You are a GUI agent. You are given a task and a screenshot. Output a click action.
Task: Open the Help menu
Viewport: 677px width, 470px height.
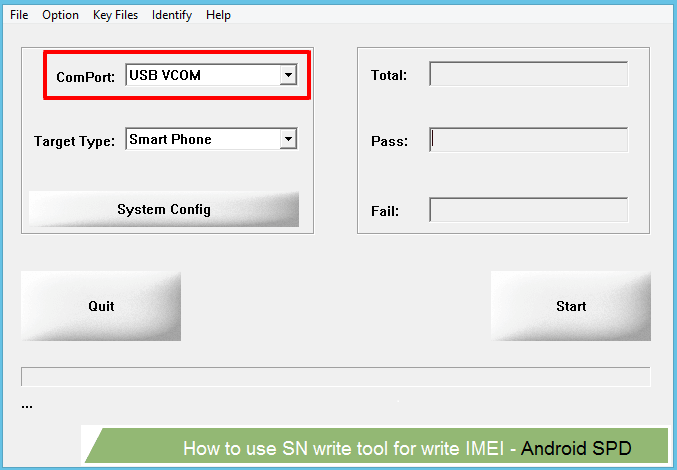[x=218, y=15]
